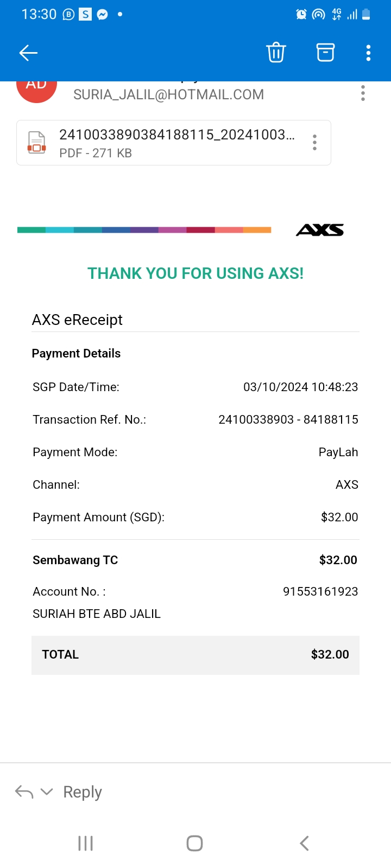The image size is (391, 868).
Task: Tap Android navigation back button
Action: tap(304, 843)
